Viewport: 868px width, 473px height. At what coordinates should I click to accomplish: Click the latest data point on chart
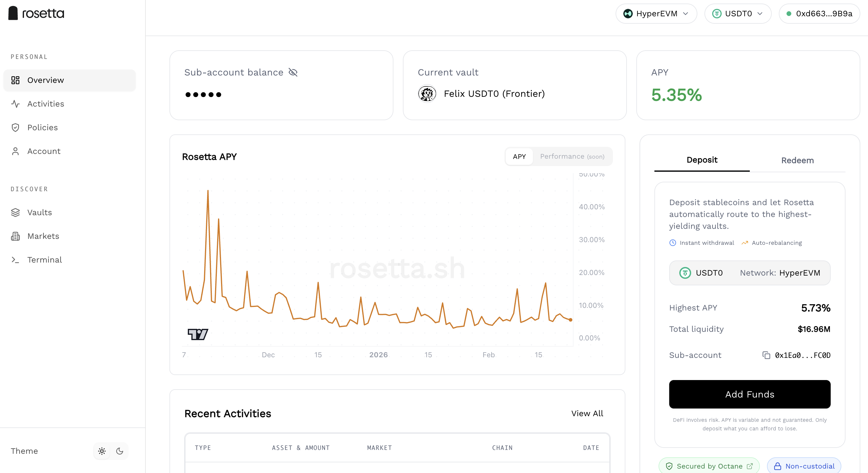(x=571, y=320)
